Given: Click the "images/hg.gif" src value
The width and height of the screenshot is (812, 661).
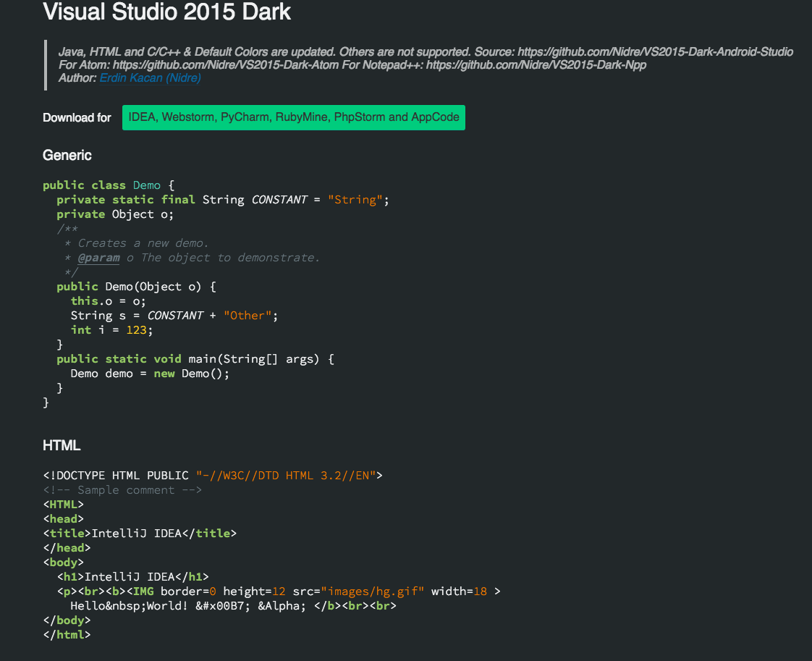Looking at the screenshot, I should [372, 591].
